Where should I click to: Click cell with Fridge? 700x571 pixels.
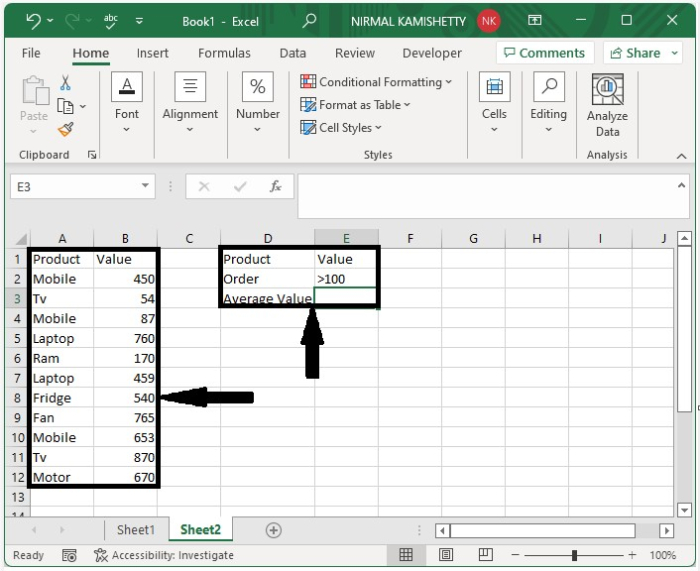pos(62,398)
